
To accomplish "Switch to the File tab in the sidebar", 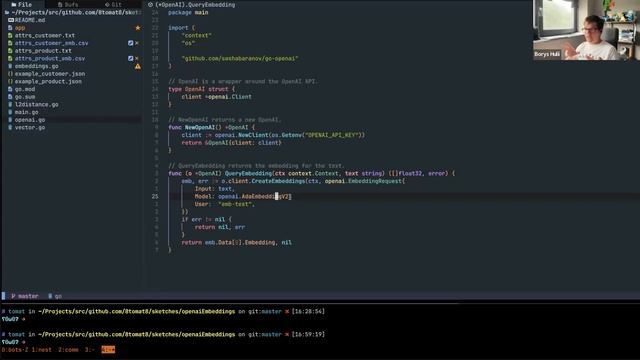I will 22,4.
